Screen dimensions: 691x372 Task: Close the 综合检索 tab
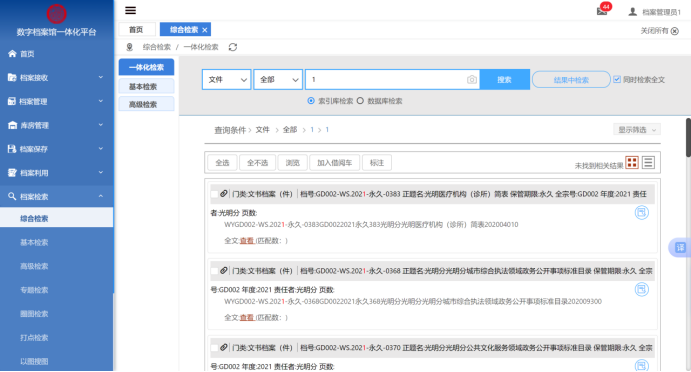pos(204,30)
